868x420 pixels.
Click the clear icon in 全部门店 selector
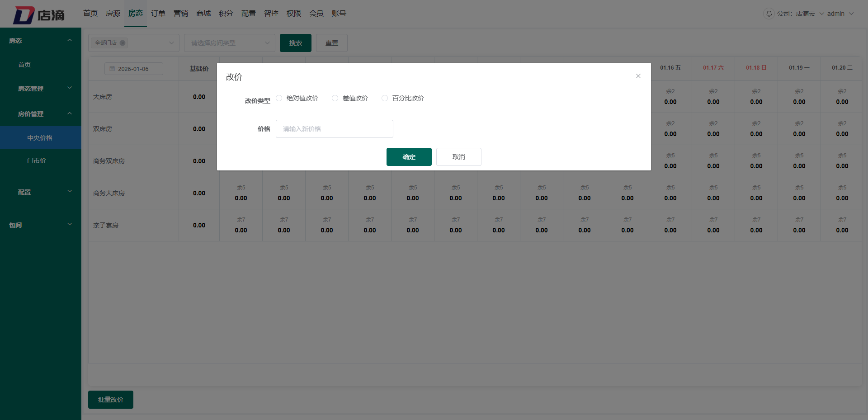122,43
